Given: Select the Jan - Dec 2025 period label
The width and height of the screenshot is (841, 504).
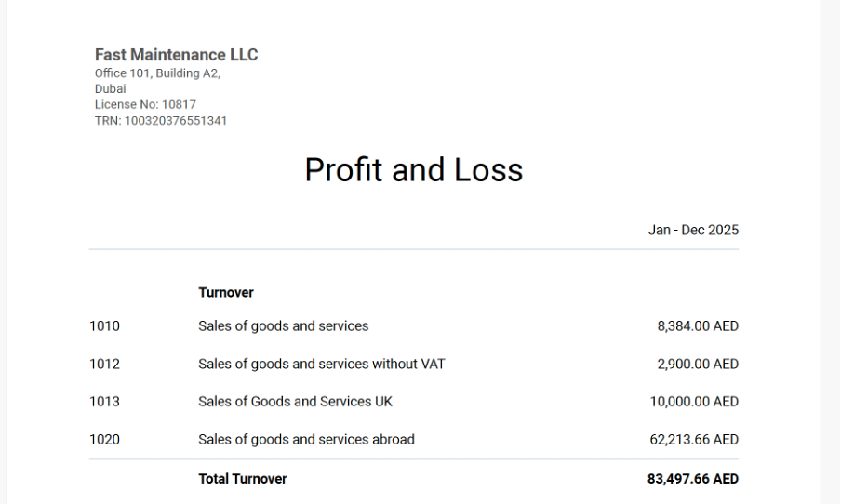Looking at the screenshot, I should click(x=693, y=231).
